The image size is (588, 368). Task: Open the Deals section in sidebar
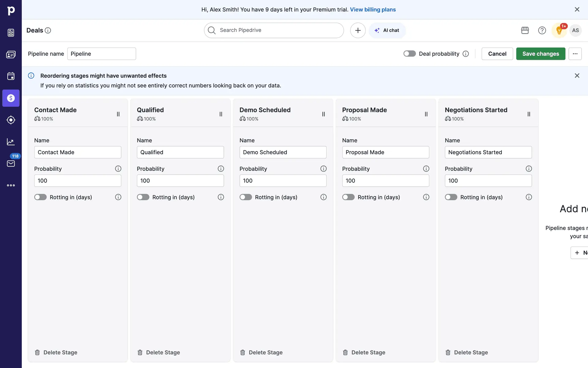point(11,98)
